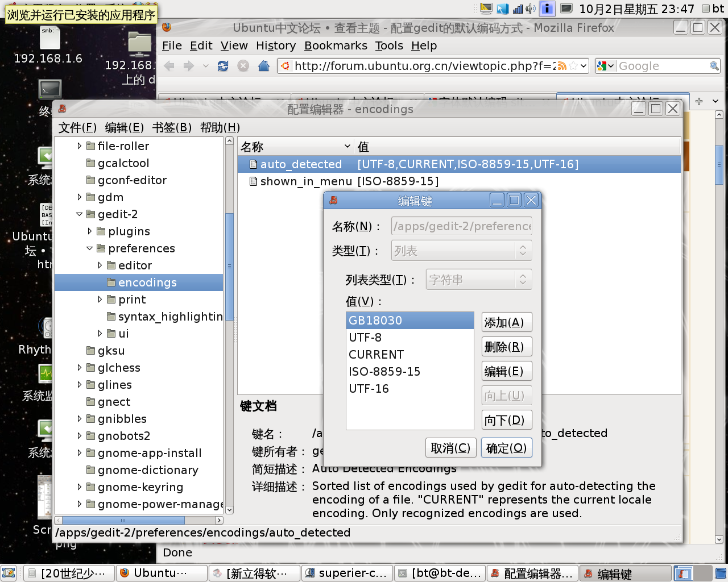
Task: Collapse the gedit-2 tree node
Action: point(79,214)
